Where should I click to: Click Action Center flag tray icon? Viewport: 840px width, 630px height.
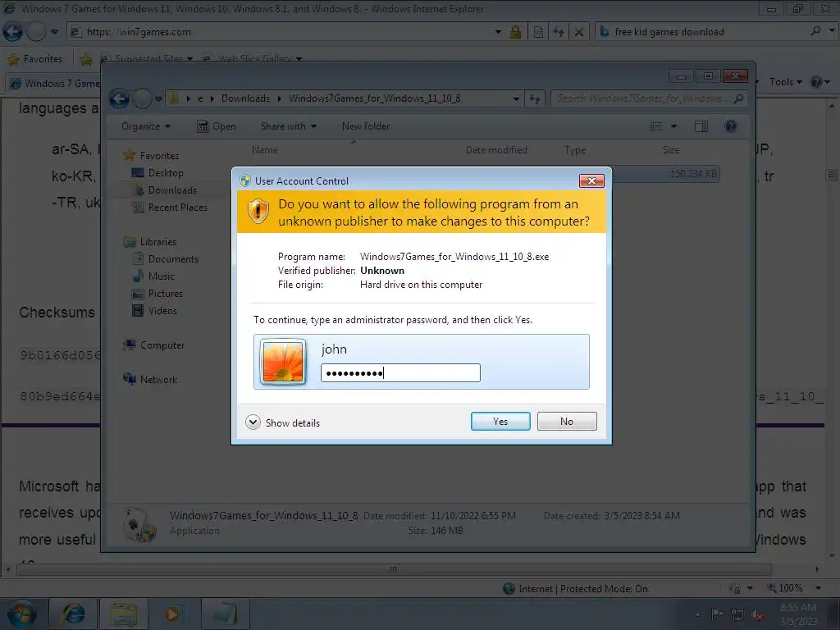point(717,614)
